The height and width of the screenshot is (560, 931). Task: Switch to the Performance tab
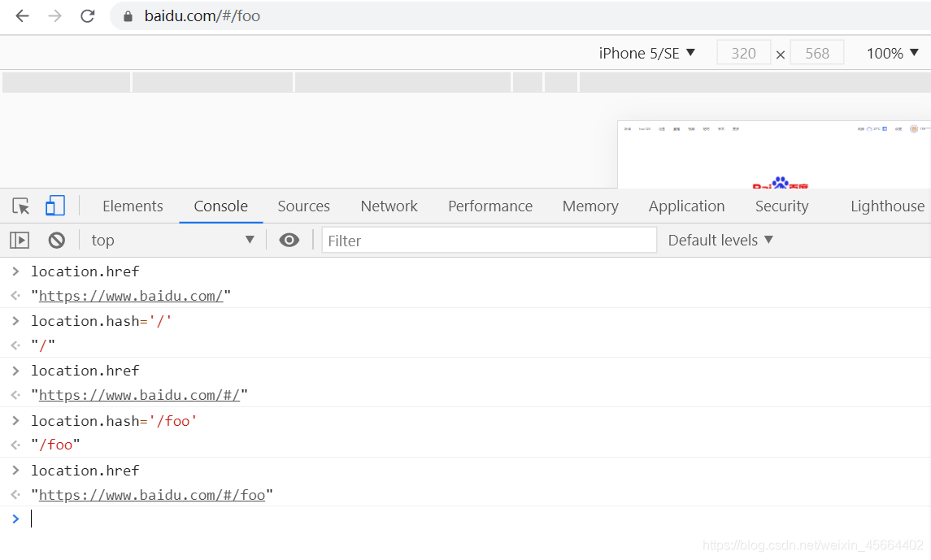coord(489,206)
